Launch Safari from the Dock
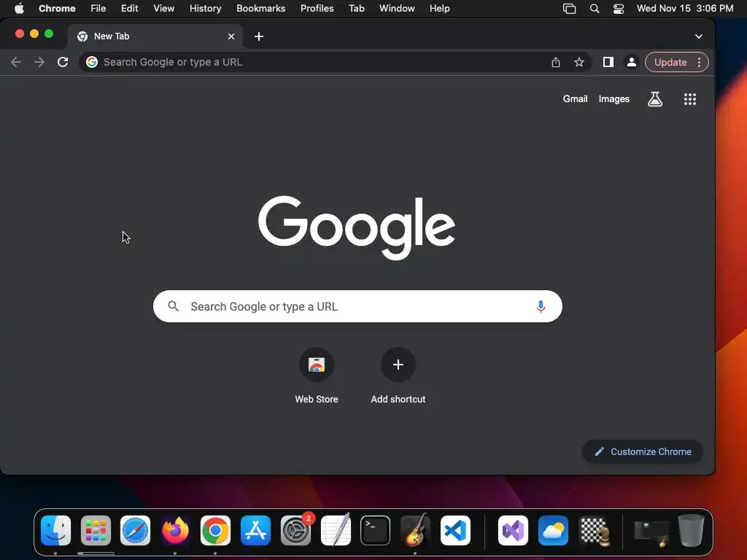747x560 pixels. click(x=135, y=530)
